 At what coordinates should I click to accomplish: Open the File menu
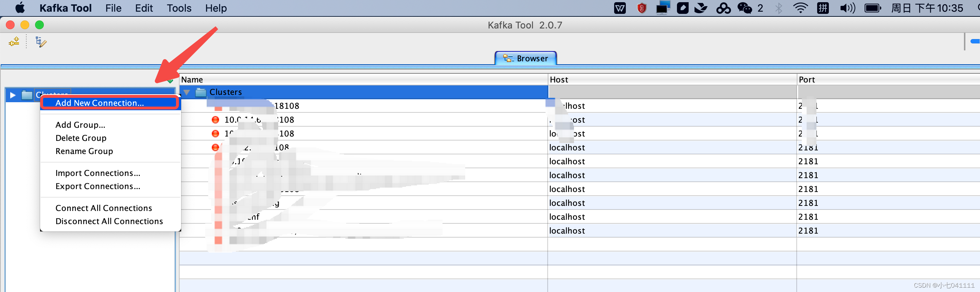[113, 8]
